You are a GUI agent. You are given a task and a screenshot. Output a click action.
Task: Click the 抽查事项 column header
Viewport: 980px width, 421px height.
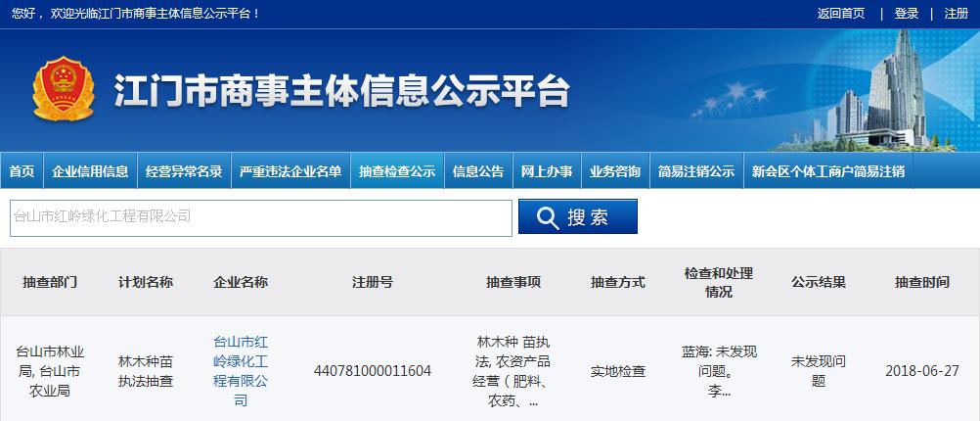tap(513, 282)
